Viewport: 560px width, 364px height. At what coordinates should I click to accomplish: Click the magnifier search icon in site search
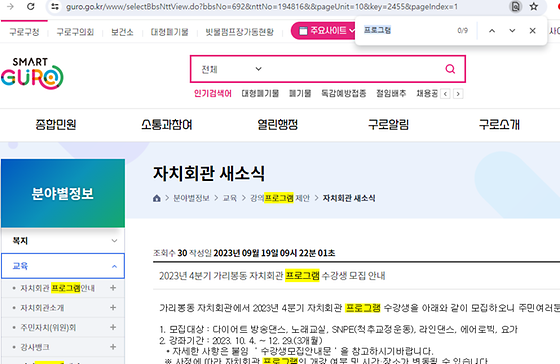(450, 69)
